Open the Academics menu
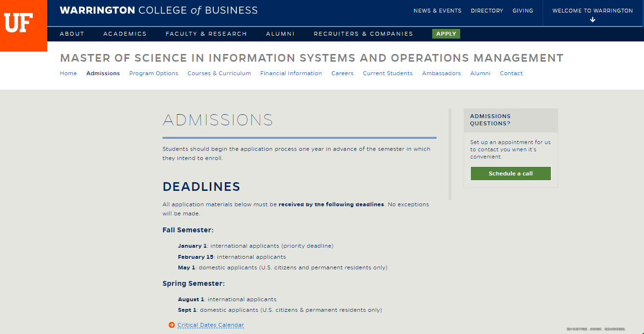The width and height of the screenshot is (644, 334). (125, 34)
